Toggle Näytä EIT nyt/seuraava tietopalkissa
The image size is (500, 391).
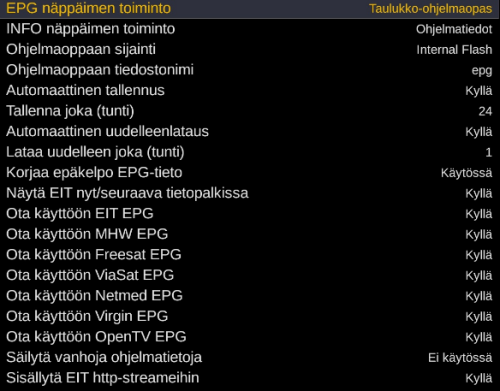250,193
